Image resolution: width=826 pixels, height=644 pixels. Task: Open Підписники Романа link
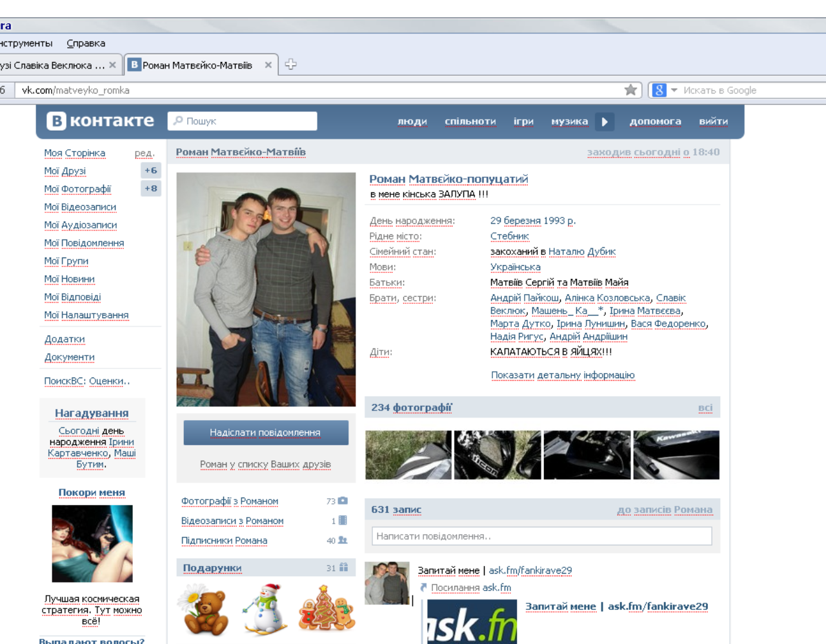click(224, 541)
